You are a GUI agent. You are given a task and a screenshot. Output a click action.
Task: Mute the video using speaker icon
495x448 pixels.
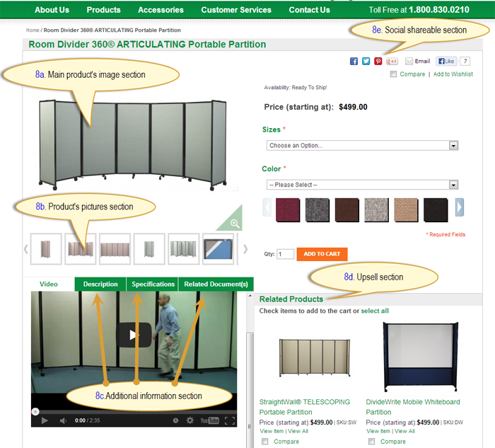coord(63,420)
